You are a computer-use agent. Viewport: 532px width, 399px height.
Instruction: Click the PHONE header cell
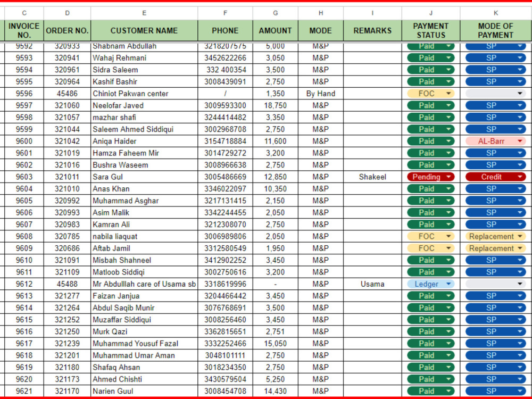(x=225, y=30)
